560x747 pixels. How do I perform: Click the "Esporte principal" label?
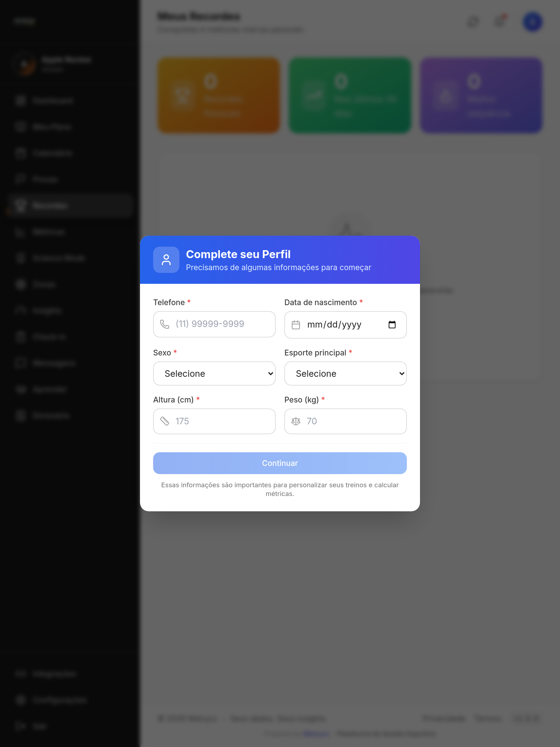(315, 352)
